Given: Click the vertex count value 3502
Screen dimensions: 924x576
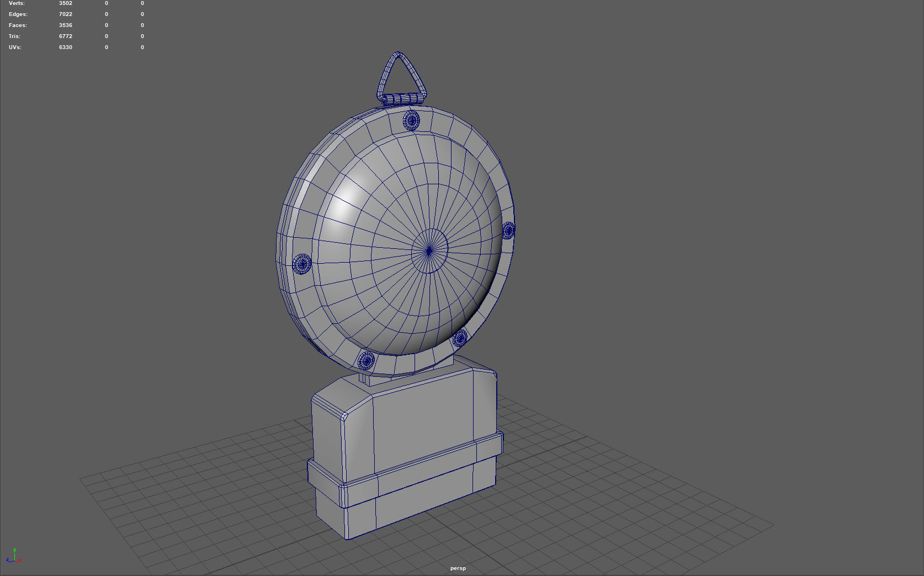Looking at the screenshot, I should tap(66, 3).
